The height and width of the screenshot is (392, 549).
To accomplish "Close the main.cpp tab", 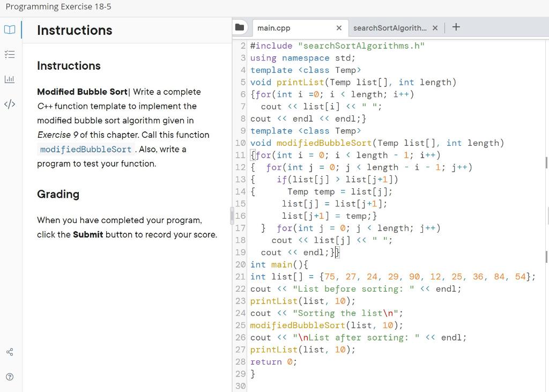I will click(x=339, y=28).
